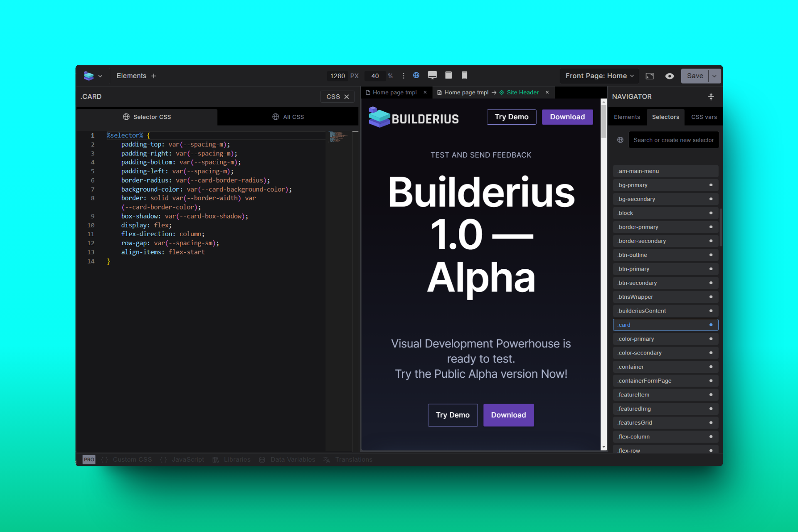Click the All CSS tab icon
798x532 pixels.
(x=276, y=116)
